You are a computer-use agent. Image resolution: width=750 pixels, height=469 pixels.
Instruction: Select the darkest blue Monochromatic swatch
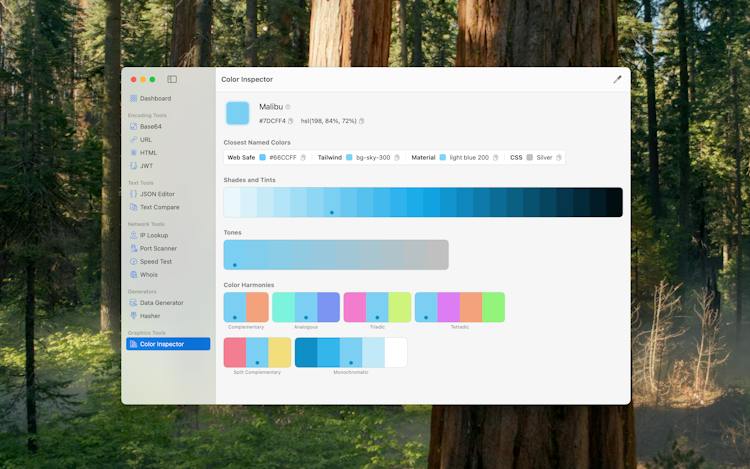(306, 352)
